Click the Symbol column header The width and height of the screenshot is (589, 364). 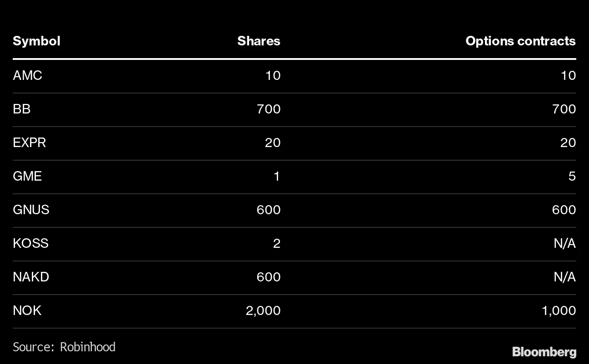36,41
